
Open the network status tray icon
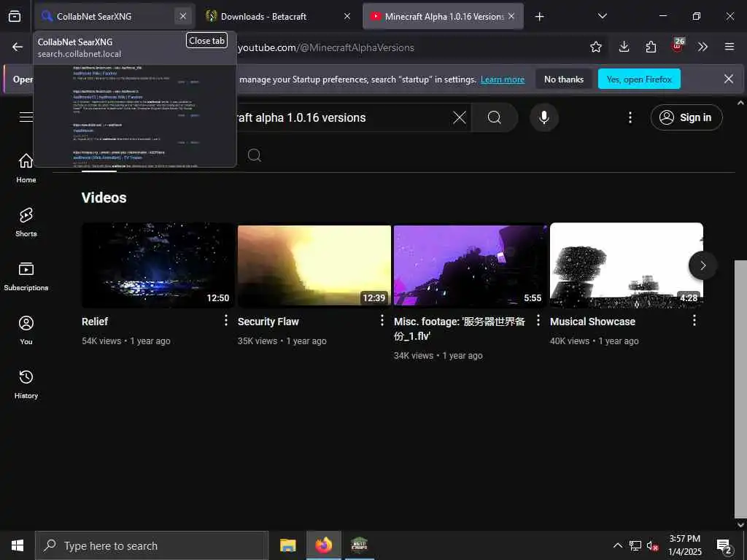point(635,545)
